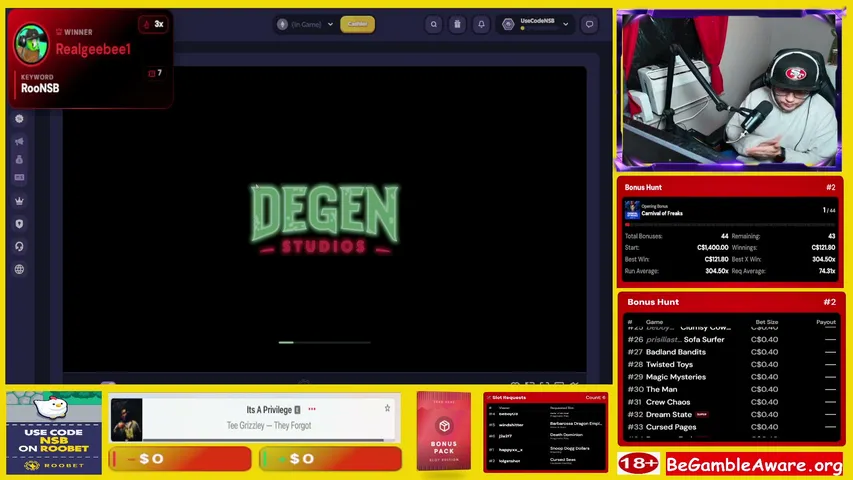Click the game loading progress bar
The height and width of the screenshot is (480, 853).
pos(325,342)
